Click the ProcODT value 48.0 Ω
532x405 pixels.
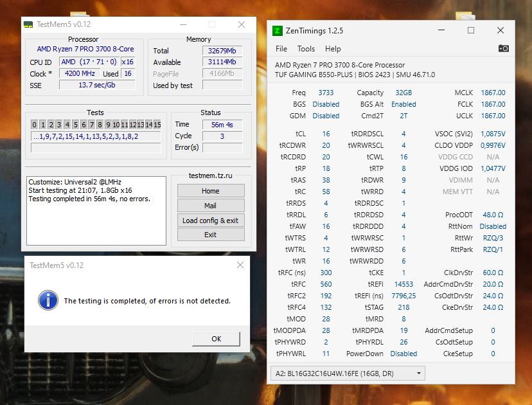click(493, 215)
